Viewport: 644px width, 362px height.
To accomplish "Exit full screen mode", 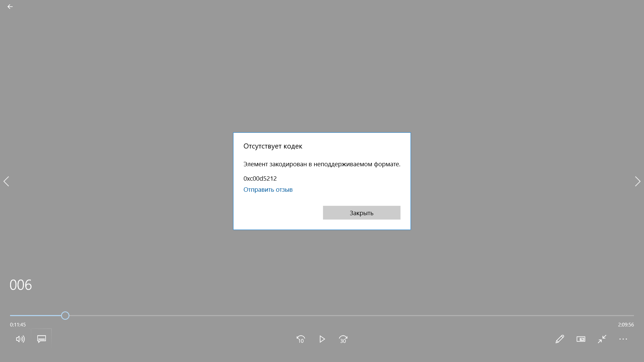I will pos(602,339).
